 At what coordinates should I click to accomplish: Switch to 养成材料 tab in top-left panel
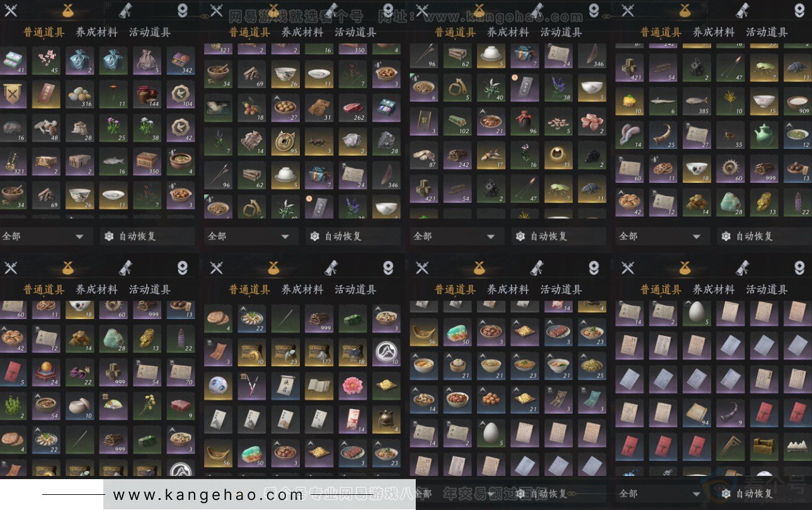coord(96,33)
